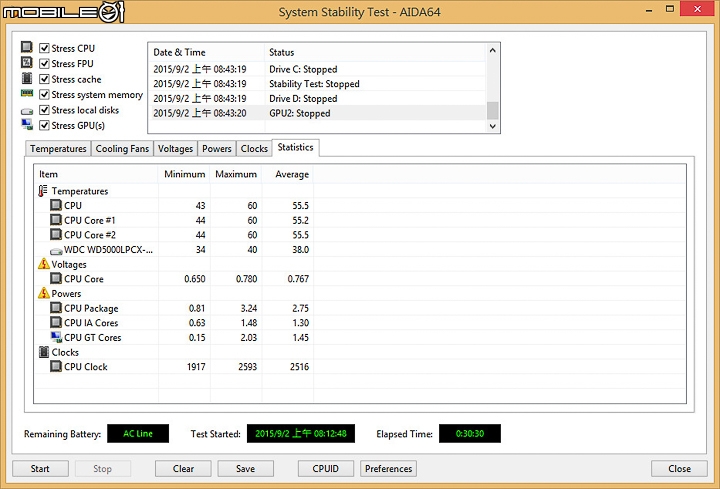Image resolution: width=720 pixels, height=489 pixels.
Task: Uncheck the Stress CPU checkbox
Action: coord(45,48)
